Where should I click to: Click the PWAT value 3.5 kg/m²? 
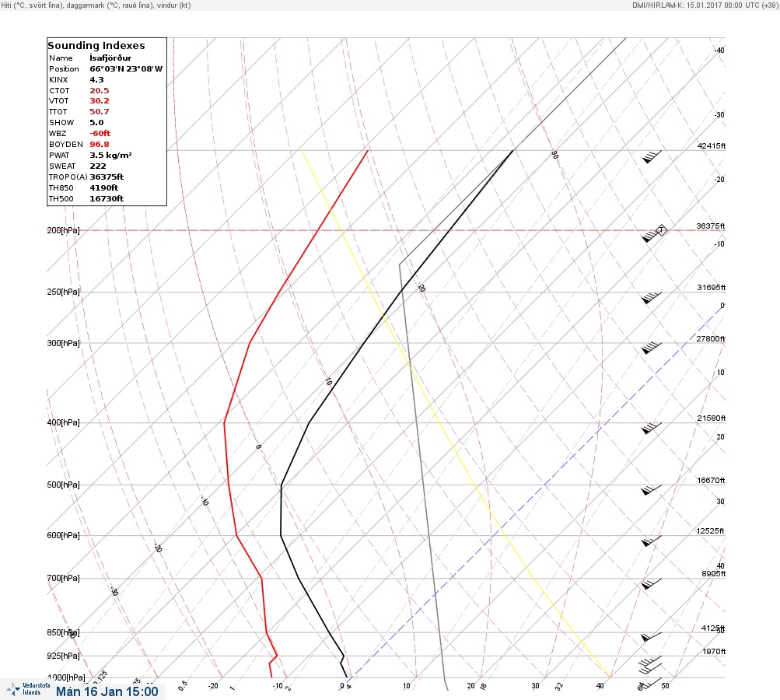click(110, 156)
